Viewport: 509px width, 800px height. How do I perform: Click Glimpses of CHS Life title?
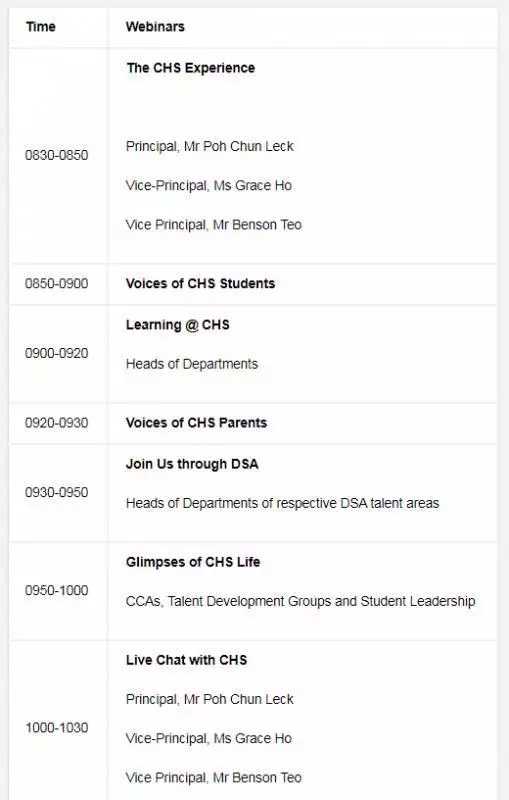[x=193, y=562]
